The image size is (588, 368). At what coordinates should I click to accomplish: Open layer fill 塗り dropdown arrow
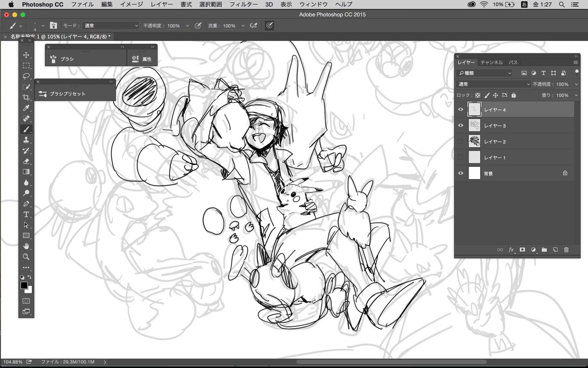tap(575, 95)
